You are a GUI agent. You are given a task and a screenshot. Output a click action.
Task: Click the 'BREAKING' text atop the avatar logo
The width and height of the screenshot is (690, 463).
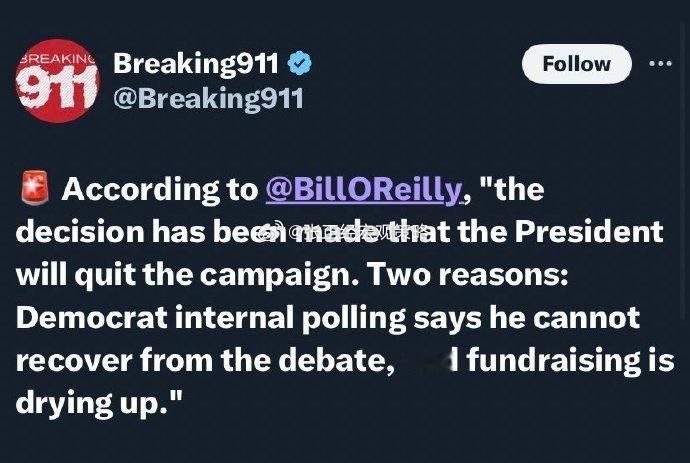click(x=58, y=58)
